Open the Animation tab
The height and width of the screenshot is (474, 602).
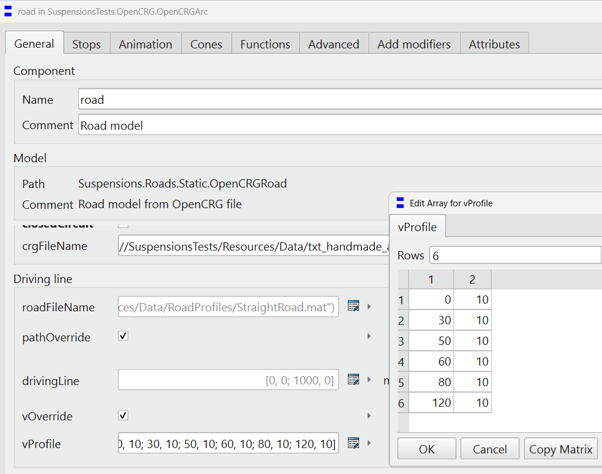(146, 44)
